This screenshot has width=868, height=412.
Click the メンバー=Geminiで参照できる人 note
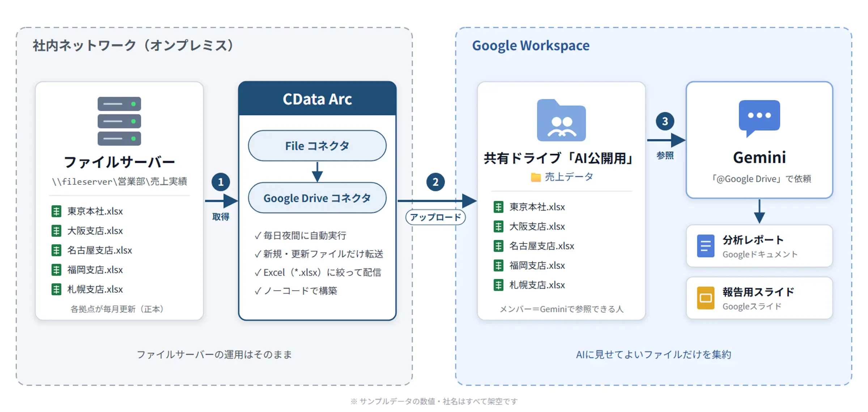[x=561, y=309]
